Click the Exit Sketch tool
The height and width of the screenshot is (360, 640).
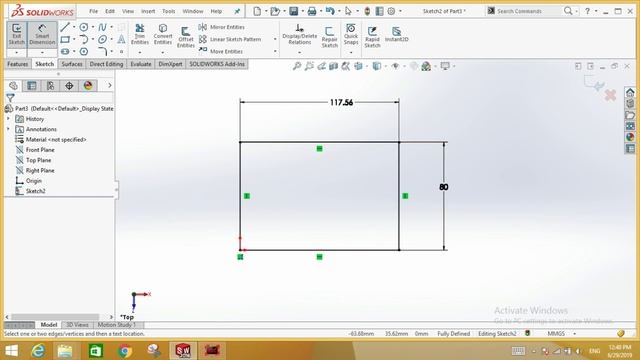coord(16,34)
